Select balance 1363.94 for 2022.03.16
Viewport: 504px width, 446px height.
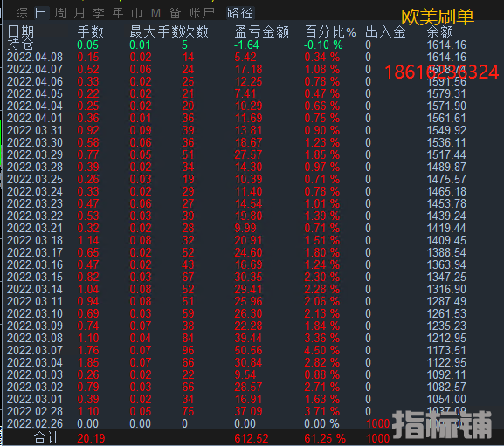pos(446,264)
